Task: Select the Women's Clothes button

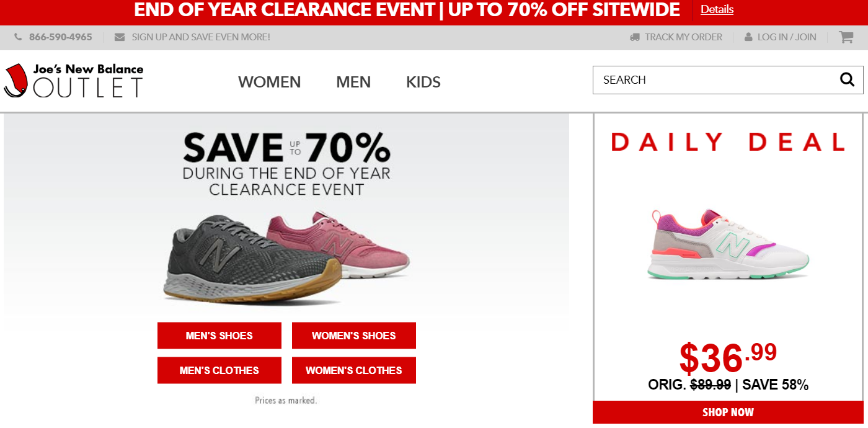Action: coord(354,370)
